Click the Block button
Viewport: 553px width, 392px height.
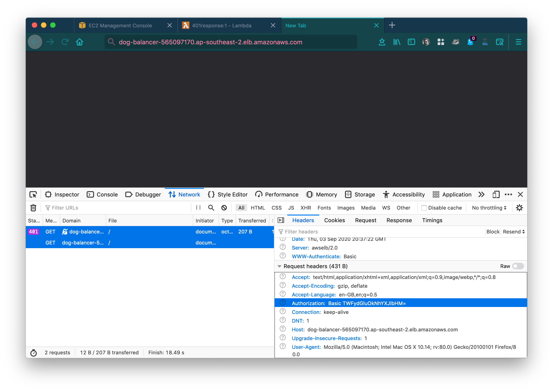(493, 232)
